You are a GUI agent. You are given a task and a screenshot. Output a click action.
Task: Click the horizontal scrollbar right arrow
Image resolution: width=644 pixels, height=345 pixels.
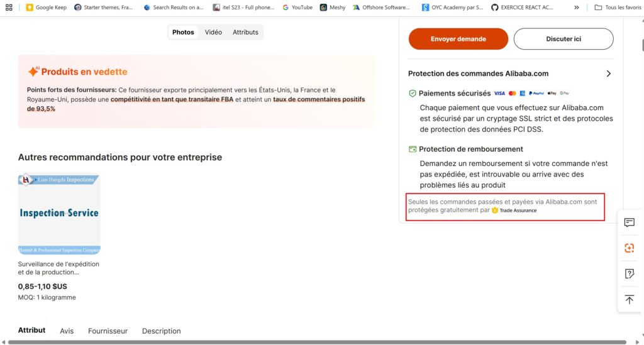637,342
